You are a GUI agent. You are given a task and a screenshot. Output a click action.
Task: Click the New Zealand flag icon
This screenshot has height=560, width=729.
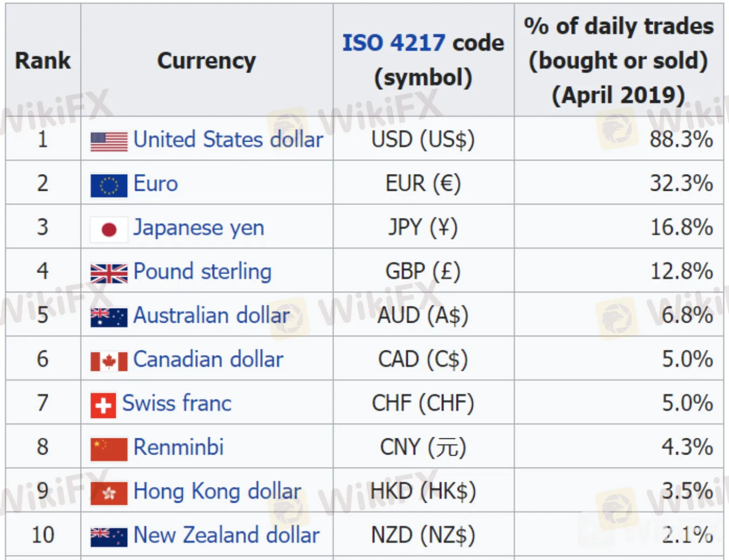(x=109, y=537)
